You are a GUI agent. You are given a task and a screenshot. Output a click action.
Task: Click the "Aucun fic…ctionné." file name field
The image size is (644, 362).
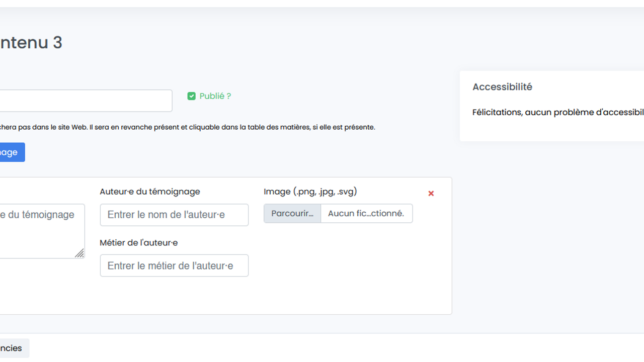[366, 213]
